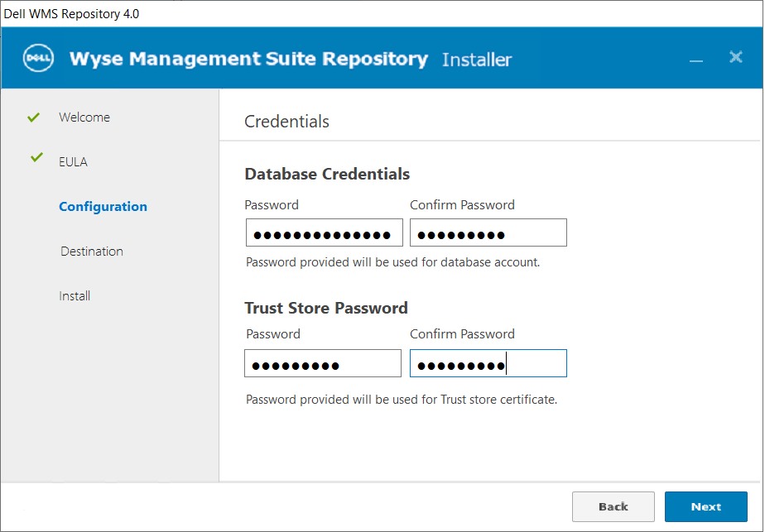The height and width of the screenshot is (532, 765).
Task: Select the Configuration step
Action: click(x=103, y=207)
